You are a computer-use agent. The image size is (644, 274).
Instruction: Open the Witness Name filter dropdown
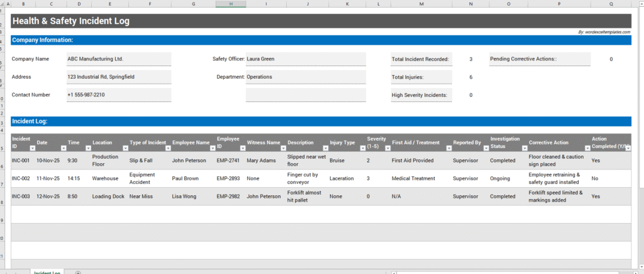tap(283, 148)
